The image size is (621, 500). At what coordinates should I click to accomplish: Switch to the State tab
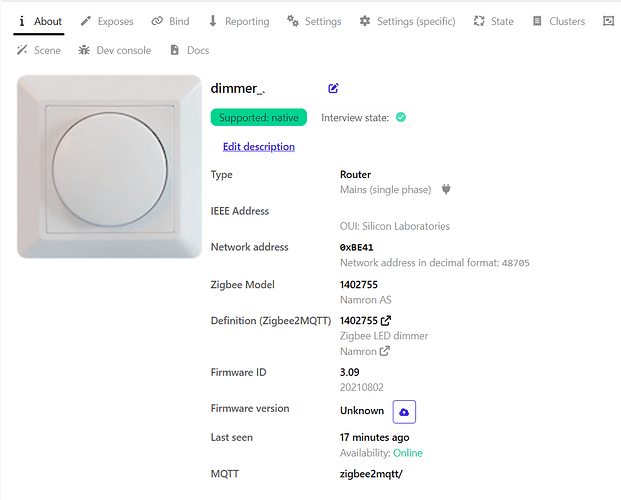click(493, 21)
